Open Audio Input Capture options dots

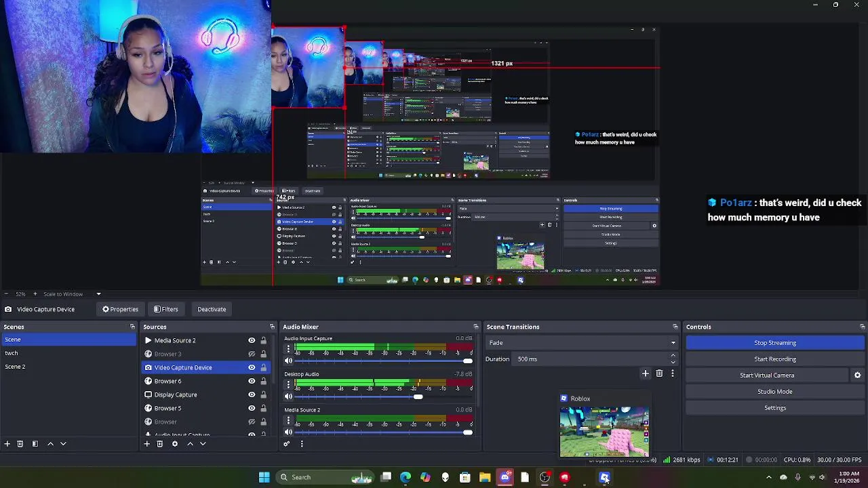pos(288,350)
